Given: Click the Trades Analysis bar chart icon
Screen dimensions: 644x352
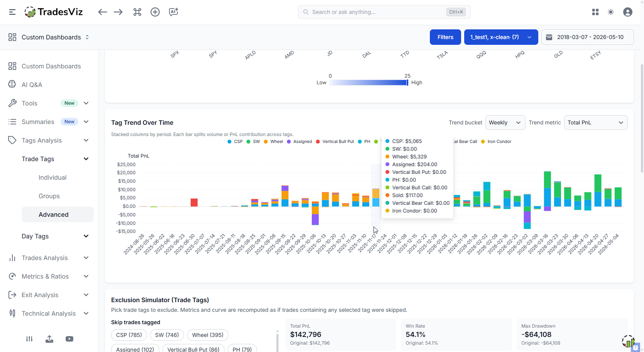Looking at the screenshot, I should coord(12,258).
